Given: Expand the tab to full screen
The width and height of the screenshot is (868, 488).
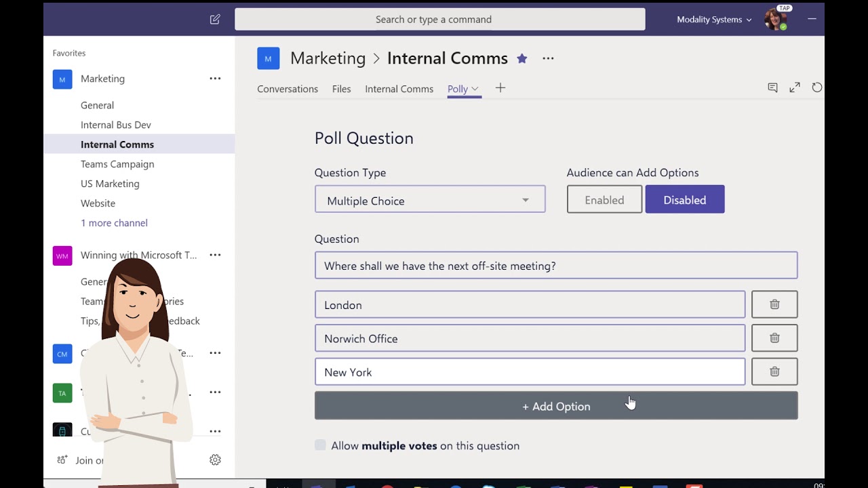Looking at the screenshot, I should point(795,87).
